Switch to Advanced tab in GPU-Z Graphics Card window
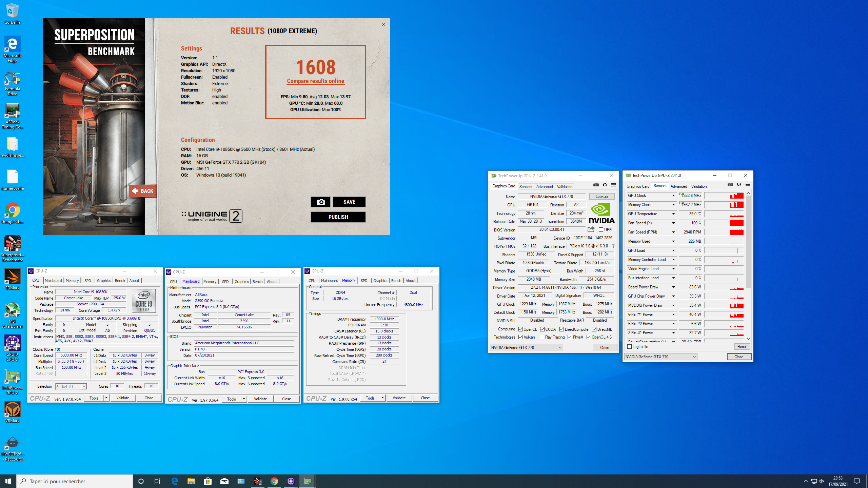This screenshot has width=868, height=488. point(544,187)
